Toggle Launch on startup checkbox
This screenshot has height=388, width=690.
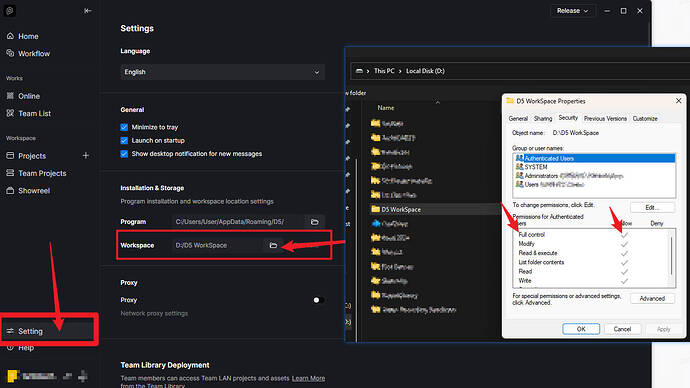click(x=124, y=140)
